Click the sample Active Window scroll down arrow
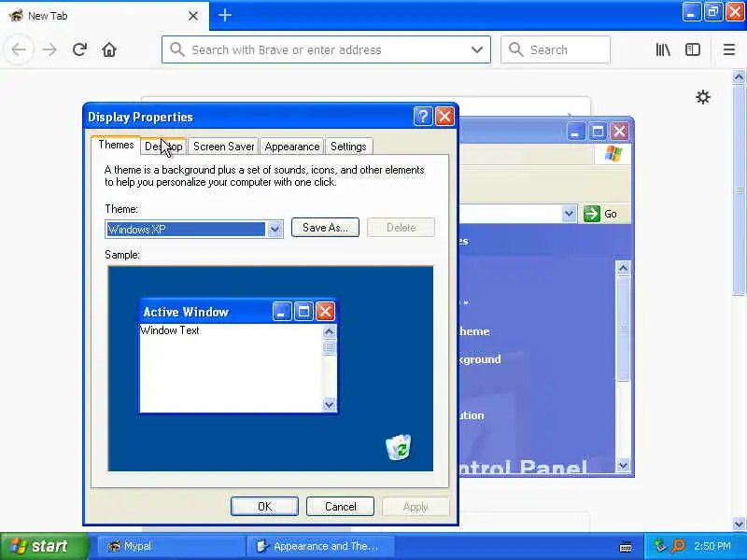The height and width of the screenshot is (560, 747). point(329,405)
